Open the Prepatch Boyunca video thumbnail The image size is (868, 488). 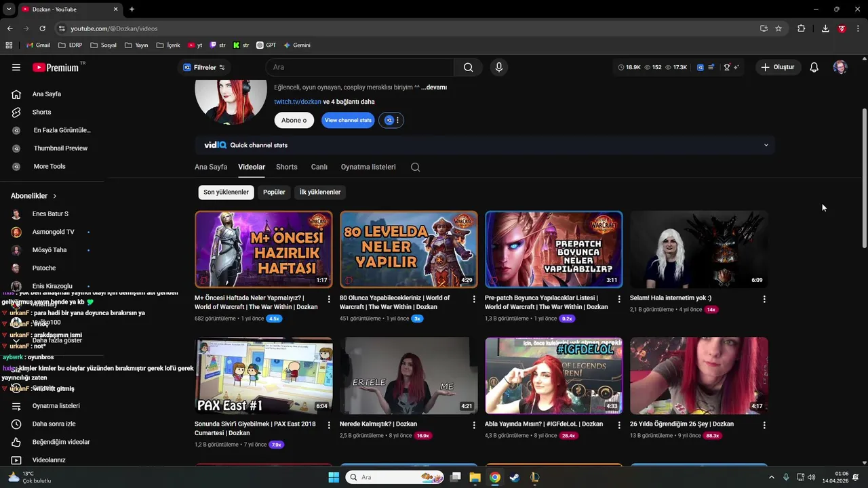click(554, 249)
